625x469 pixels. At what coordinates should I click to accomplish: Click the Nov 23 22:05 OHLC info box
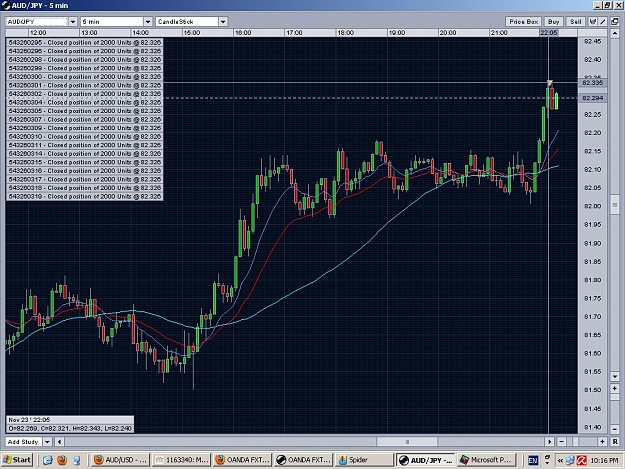[x=70, y=424]
